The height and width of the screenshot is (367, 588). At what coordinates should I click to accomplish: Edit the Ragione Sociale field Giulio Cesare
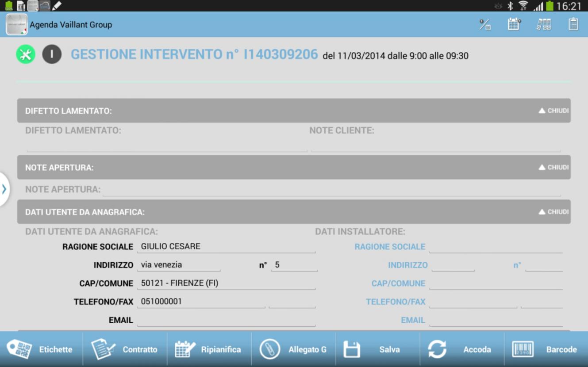(226, 247)
